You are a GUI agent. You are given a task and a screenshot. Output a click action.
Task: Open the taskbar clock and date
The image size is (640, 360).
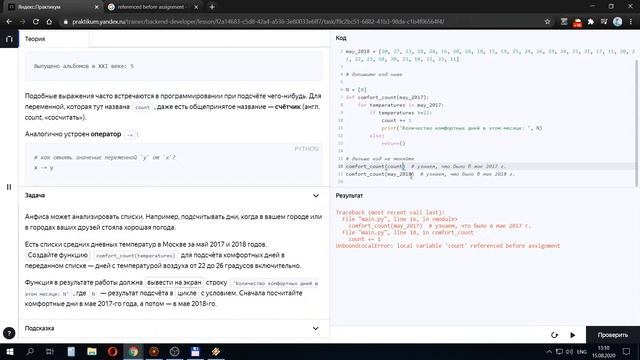point(604,352)
